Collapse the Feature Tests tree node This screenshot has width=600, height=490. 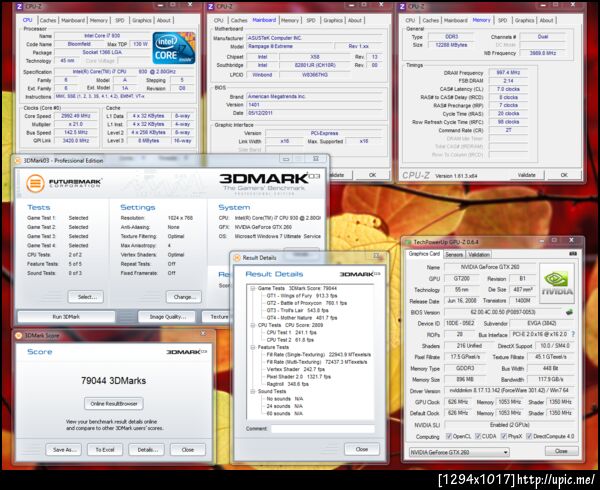tap(253, 347)
